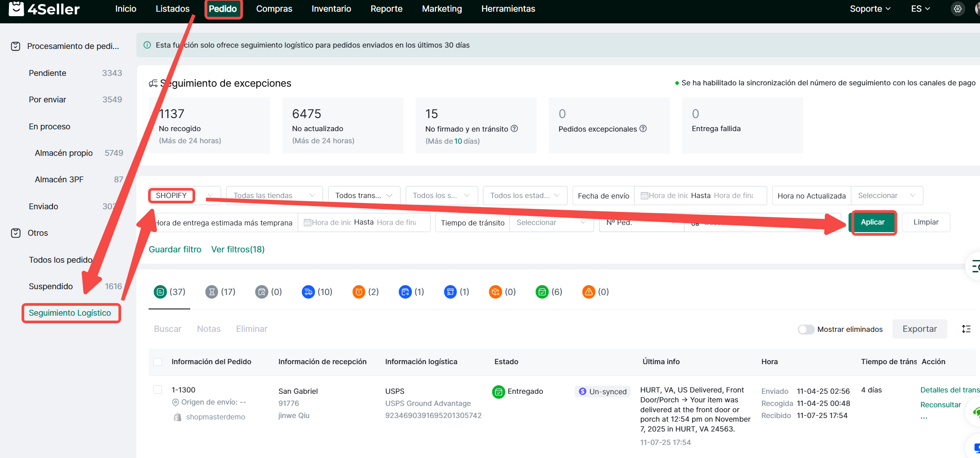Viewport: 980px width, 458px height.
Task: Check the select-all checkbox in table header
Action: tap(158, 362)
